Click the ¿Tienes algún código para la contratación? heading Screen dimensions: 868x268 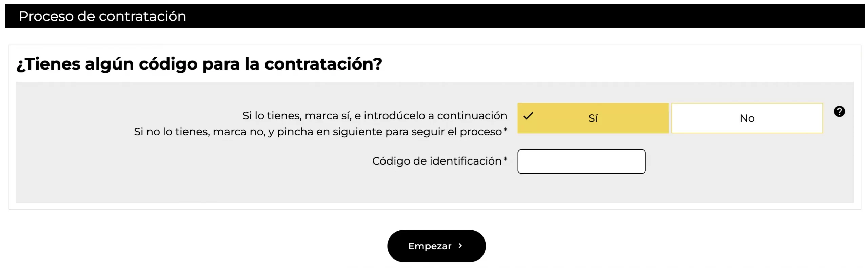tap(199, 64)
